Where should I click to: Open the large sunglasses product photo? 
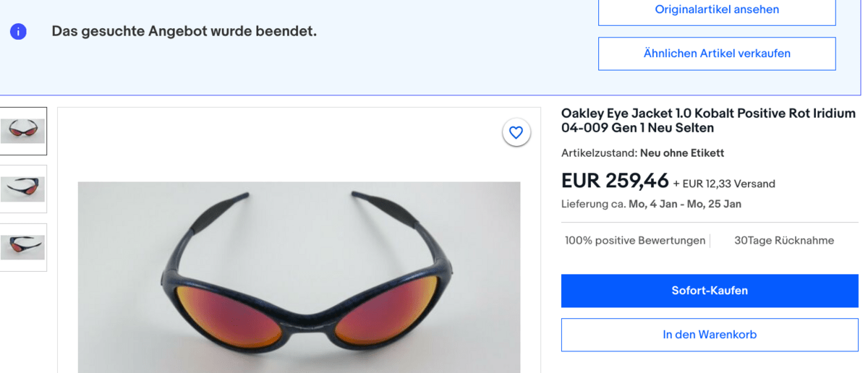[299, 277]
